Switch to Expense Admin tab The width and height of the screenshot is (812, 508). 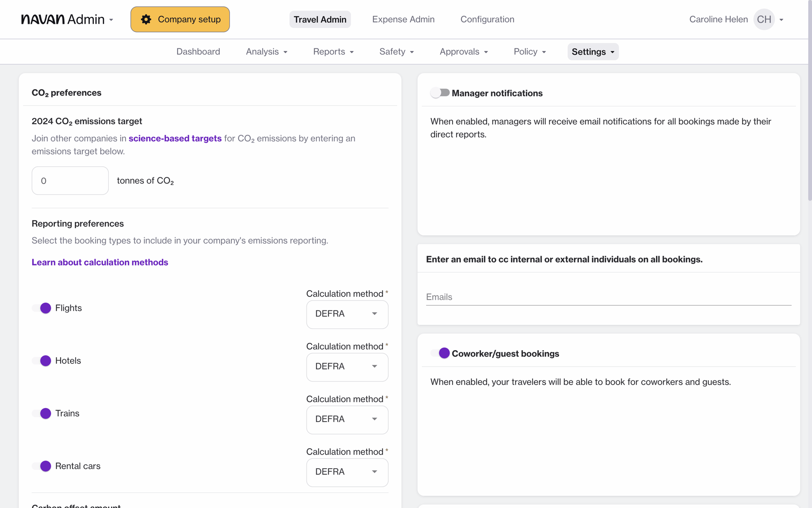tap(403, 19)
